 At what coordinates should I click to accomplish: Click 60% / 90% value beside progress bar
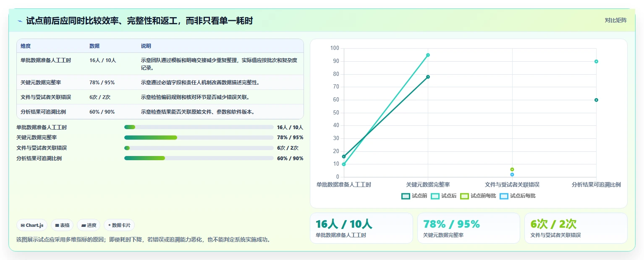click(290, 159)
